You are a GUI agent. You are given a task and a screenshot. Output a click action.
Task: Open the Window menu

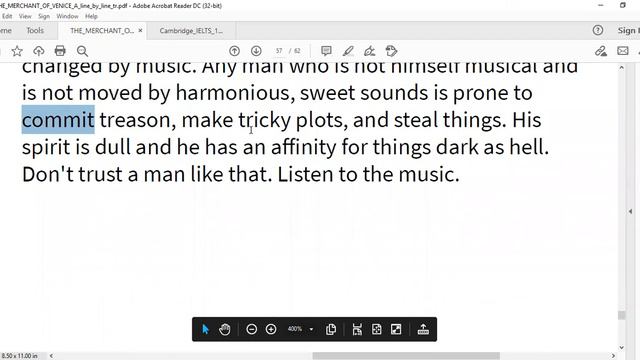pos(67,16)
